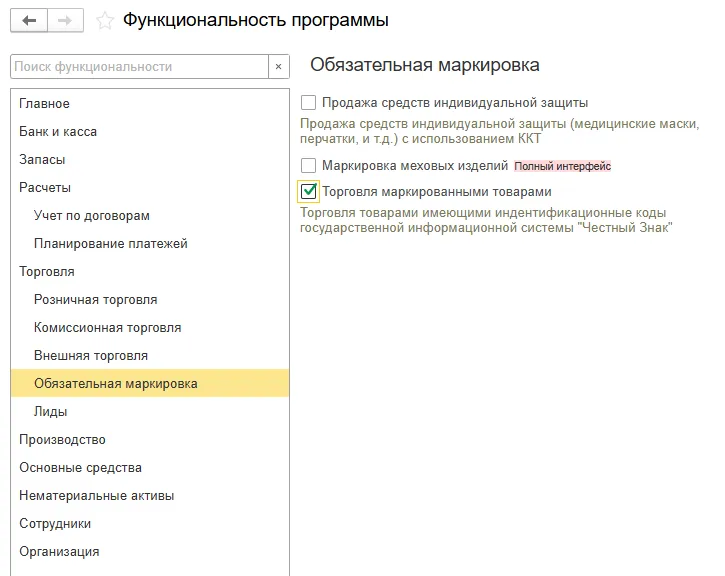The height and width of the screenshot is (576, 725).
Task: Click the 'Функциональность программы' page title
Action: (x=256, y=20)
